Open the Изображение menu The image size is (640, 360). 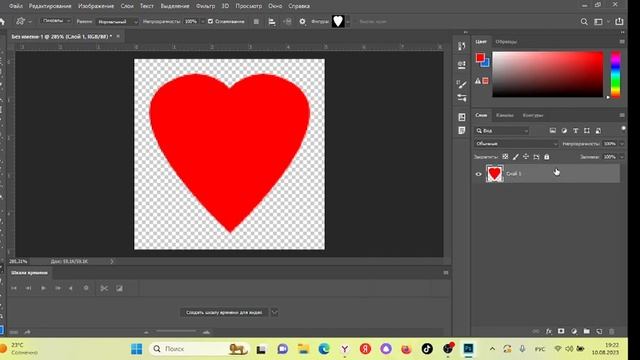[x=96, y=6]
